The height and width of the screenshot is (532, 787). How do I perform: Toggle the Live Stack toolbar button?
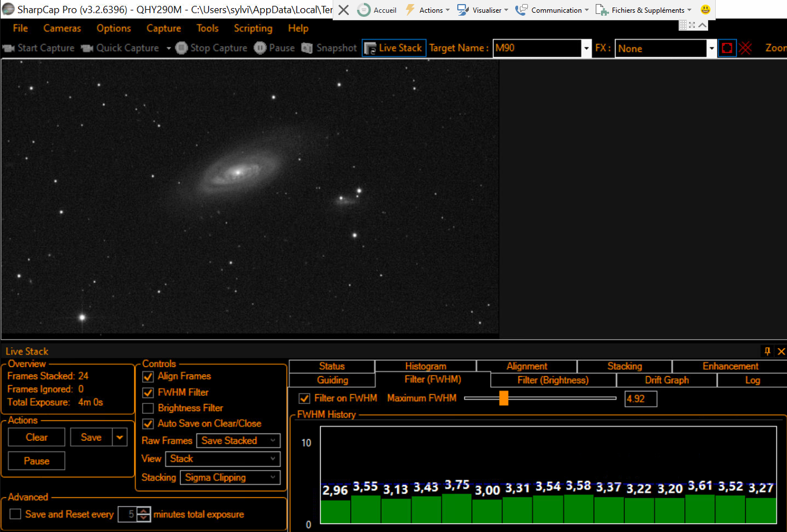click(394, 48)
